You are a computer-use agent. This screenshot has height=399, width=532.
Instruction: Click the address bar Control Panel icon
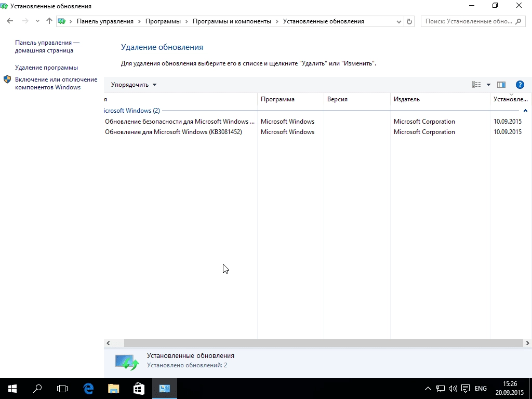click(62, 21)
